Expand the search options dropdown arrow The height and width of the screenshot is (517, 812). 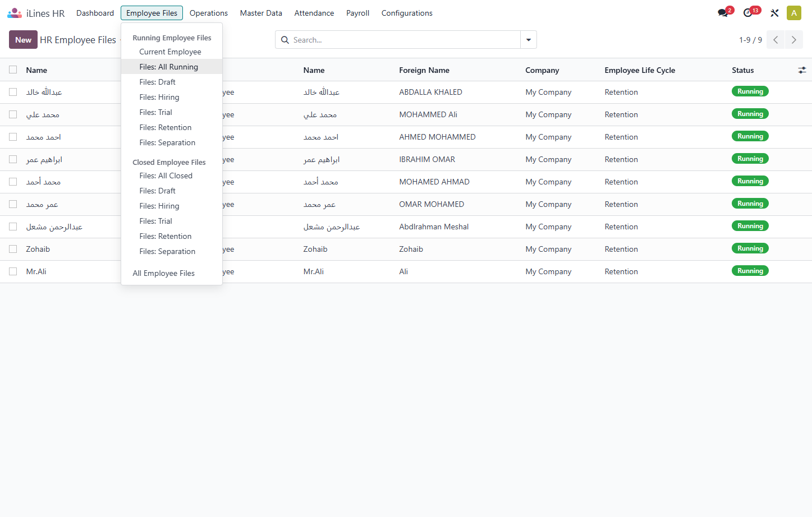[x=529, y=40]
